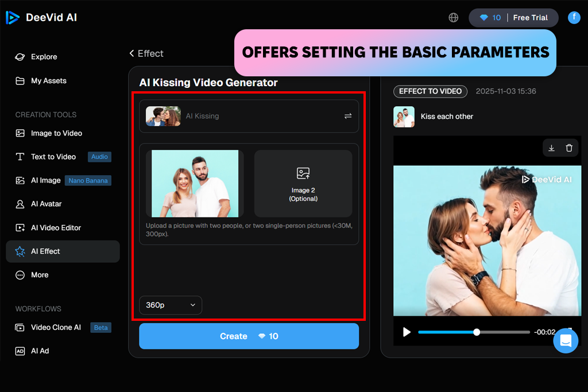Click the AI Ad icon
Image resolution: width=588 pixels, height=392 pixels.
20,351
